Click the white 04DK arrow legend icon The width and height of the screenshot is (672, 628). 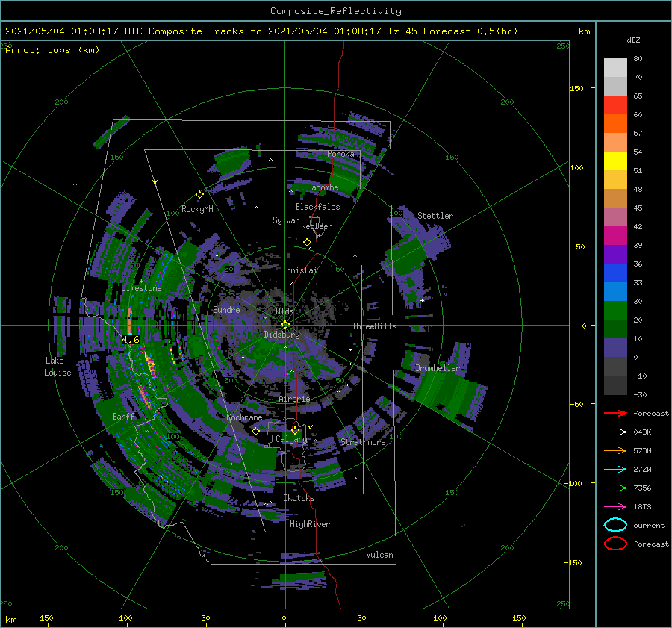coord(615,432)
